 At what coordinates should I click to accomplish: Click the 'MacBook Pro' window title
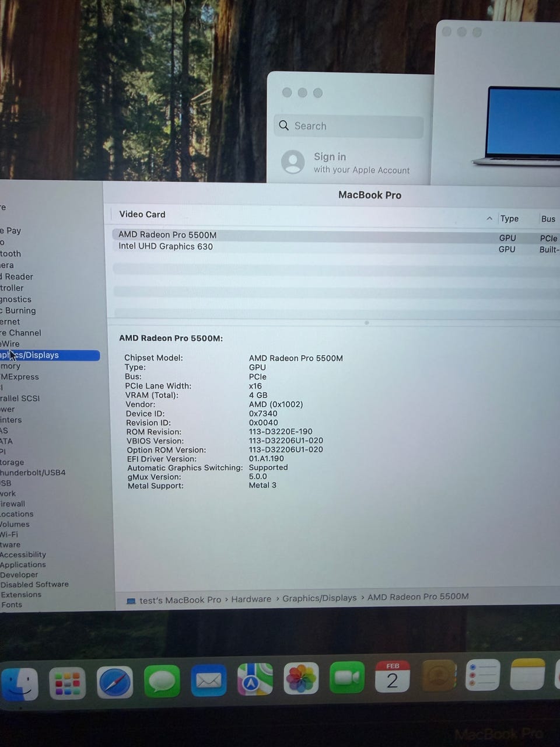point(370,195)
